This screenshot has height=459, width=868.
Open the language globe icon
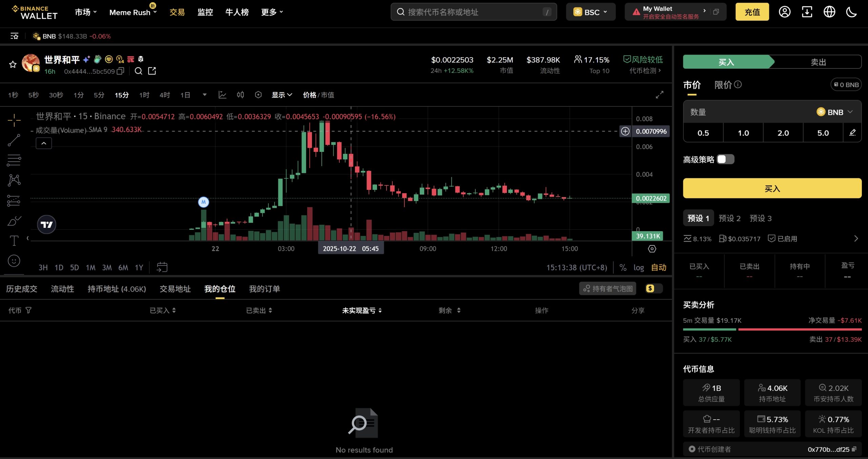click(x=829, y=12)
